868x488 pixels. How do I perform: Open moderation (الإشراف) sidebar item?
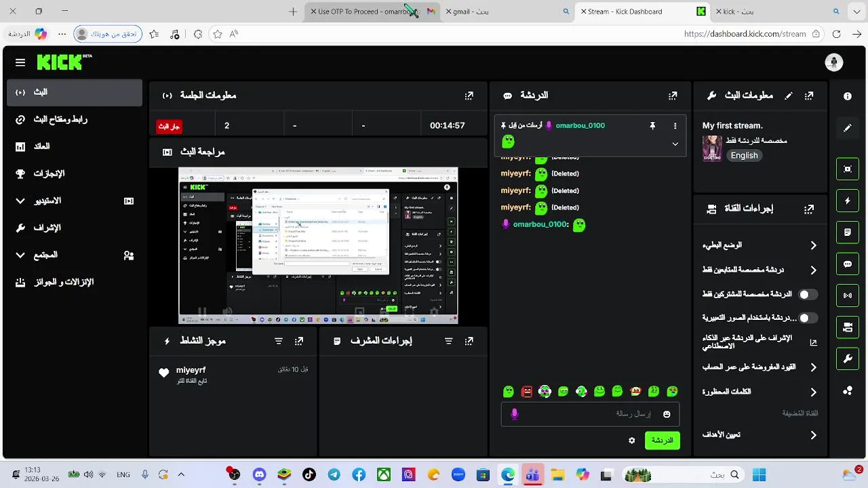(75, 228)
